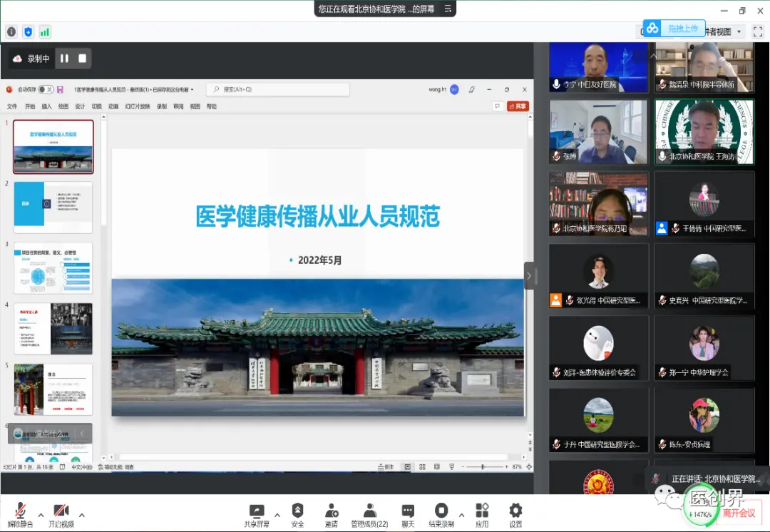770x532 pixels.
Task: Open the 安全 security options
Action: pos(297,515)
